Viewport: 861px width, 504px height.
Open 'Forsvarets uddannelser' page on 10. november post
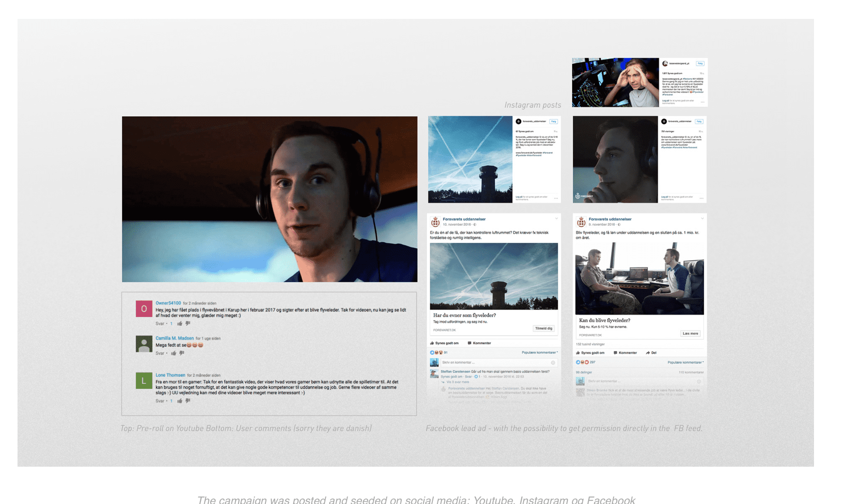[x=464, y=219]
